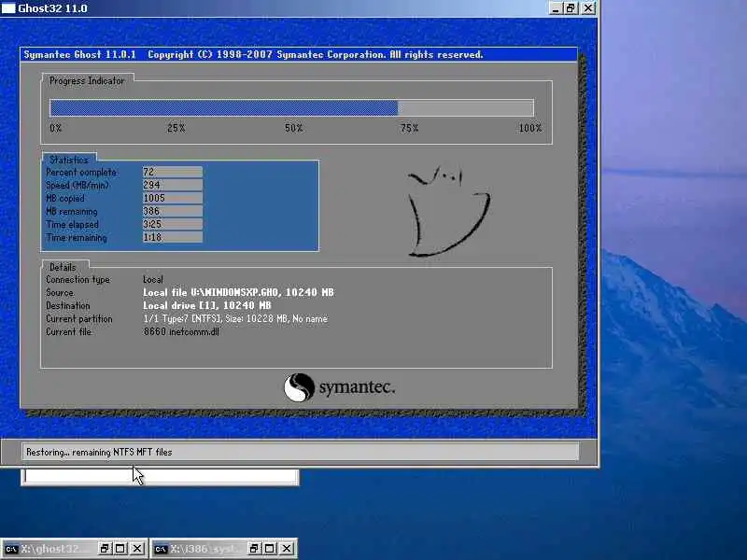Click the Speed value 294
Image resolution: width=747 pixels, height=560 pixels.
(x=173, y=185)
